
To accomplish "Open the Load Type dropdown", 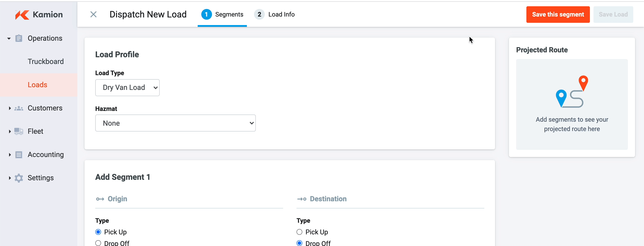I will coord(127,87).
